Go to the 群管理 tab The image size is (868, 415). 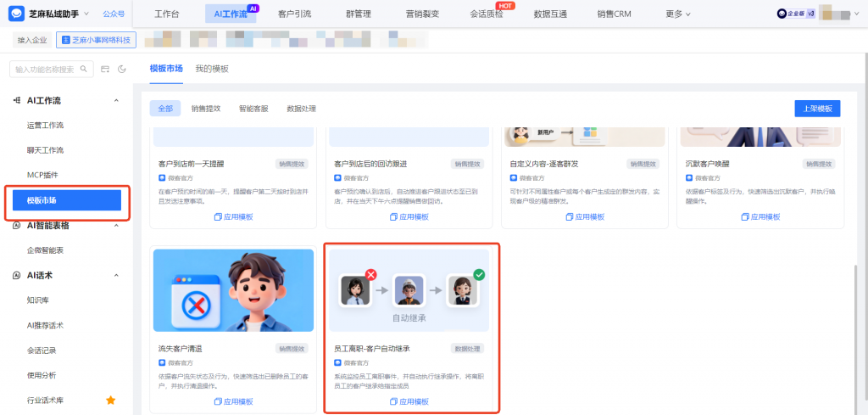click(x=359, y=14)
